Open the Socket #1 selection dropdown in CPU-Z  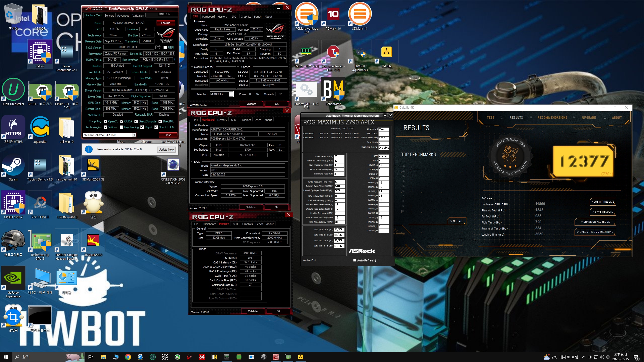click(222, 94)
